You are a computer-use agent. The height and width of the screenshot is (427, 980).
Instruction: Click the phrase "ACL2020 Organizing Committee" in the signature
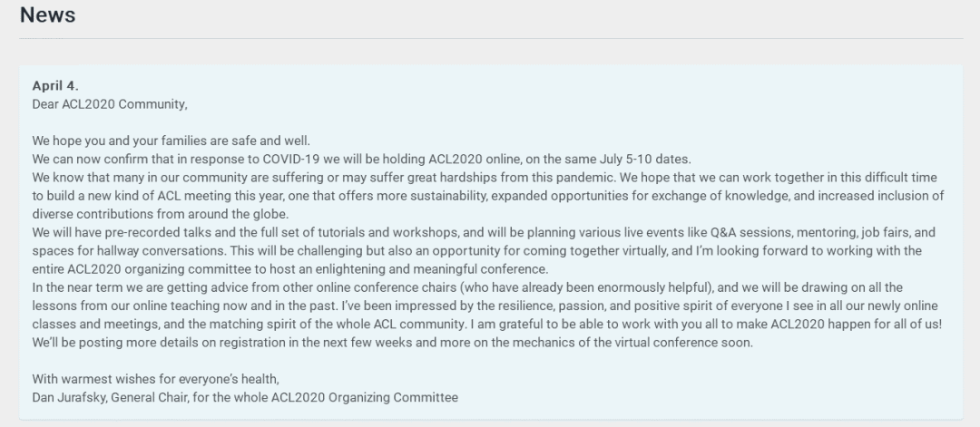tap(365, 398)
